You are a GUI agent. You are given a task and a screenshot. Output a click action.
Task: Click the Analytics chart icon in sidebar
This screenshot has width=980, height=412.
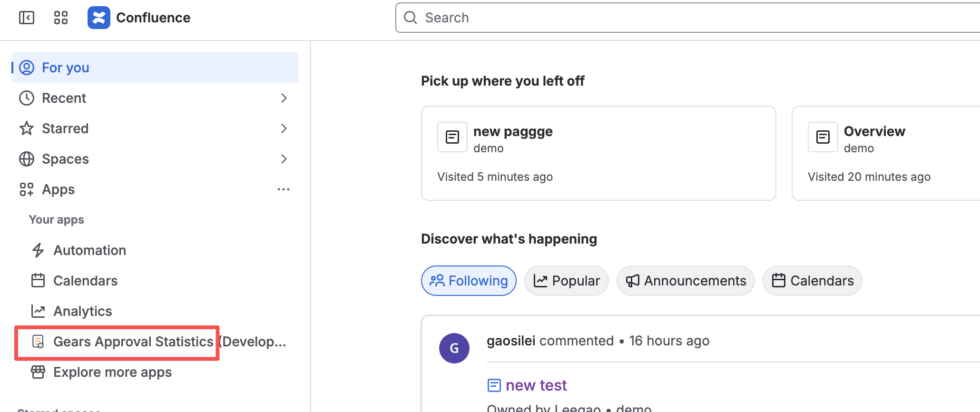(38, 311)
